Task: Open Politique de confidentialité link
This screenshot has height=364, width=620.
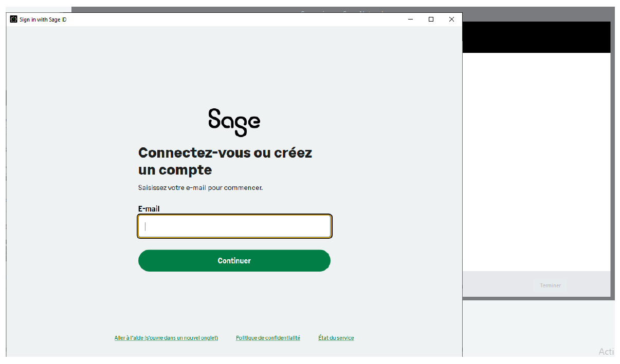Action: coord(268,338)
